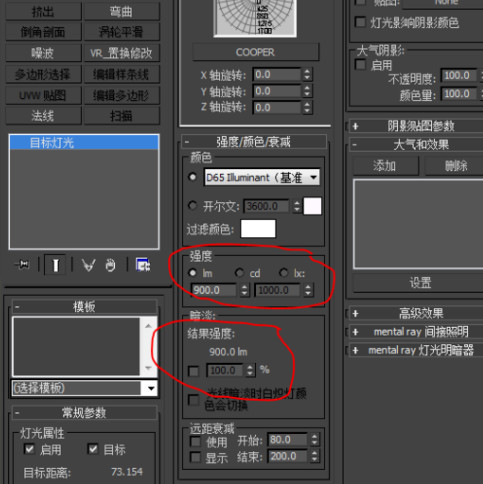The height and width of the screenshot is (484, 483).
Task: Select 目标灯光 in modifier stack
Action: pyautogui.click(x=84, y=143)
